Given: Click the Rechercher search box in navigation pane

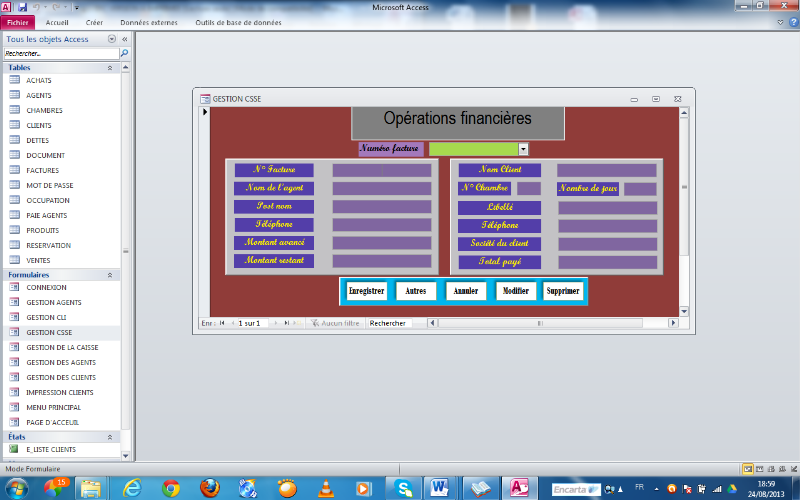Looking at the screenshot, I should coord(61,53).
